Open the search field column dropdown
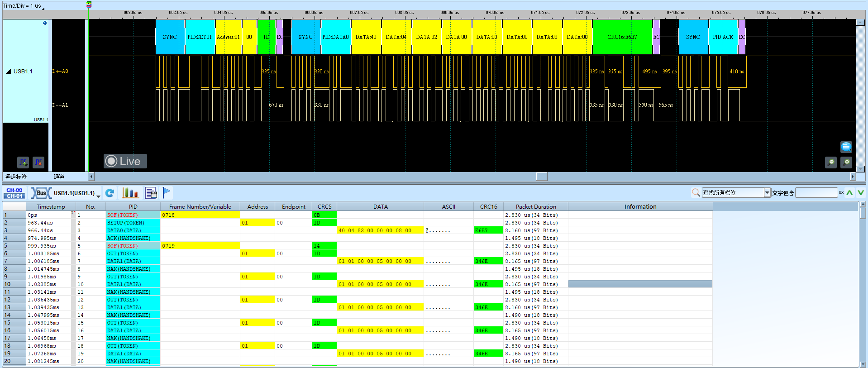The width and height of the screenshot is (868, 368). [x=768, y=193]
